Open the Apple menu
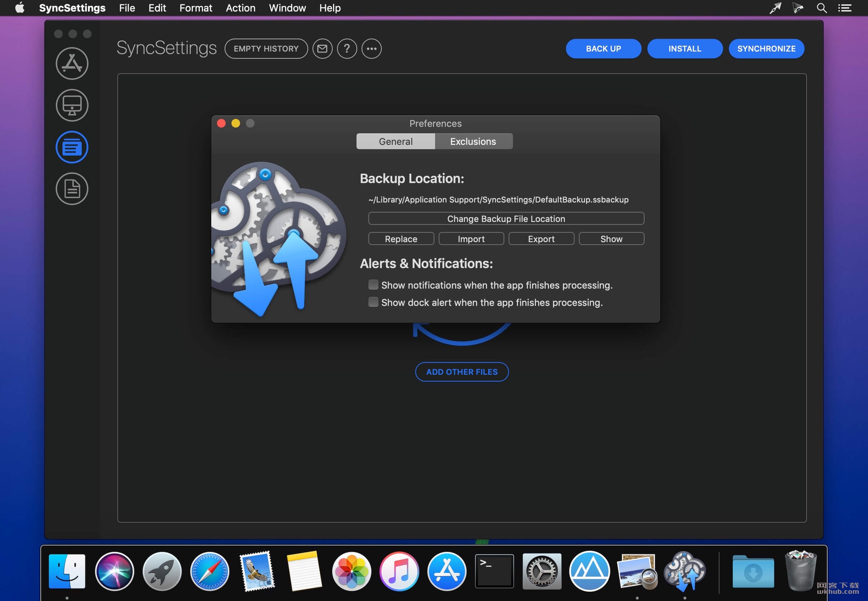868x601 pixels. tap(19, 8)
